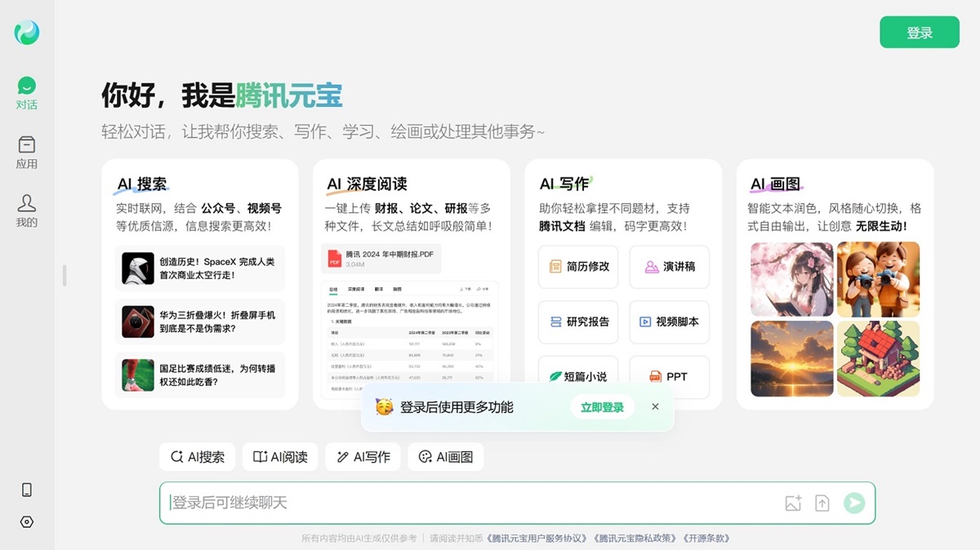The image size is (980, 550).
Task: Select the AI搜索 mode chip
Action: click(198, 457)
